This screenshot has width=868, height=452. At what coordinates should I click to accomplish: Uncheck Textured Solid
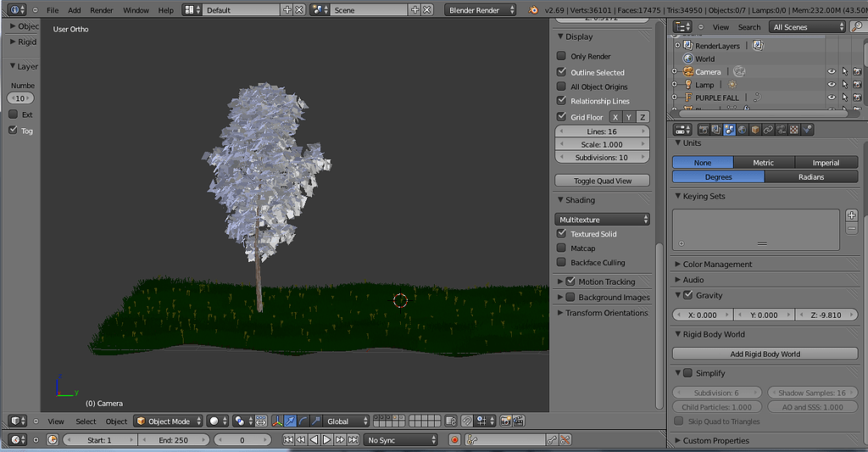coord(561,234)
